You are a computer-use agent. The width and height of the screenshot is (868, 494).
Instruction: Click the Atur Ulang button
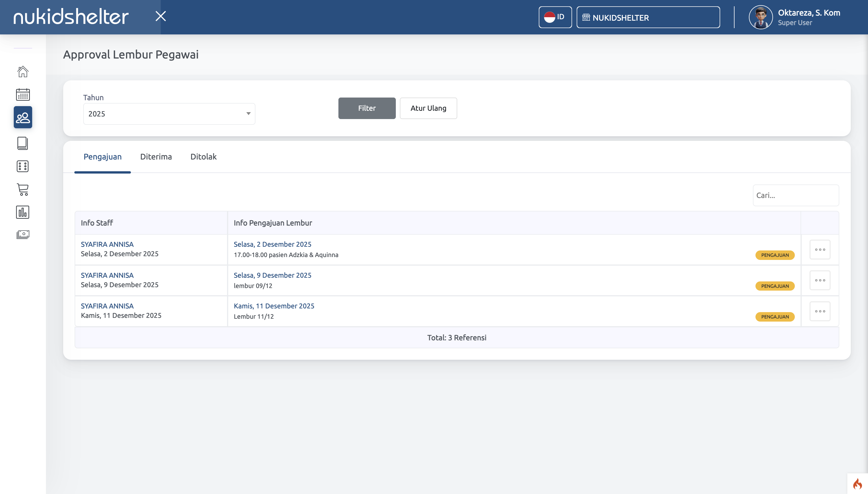pos(428,108)
